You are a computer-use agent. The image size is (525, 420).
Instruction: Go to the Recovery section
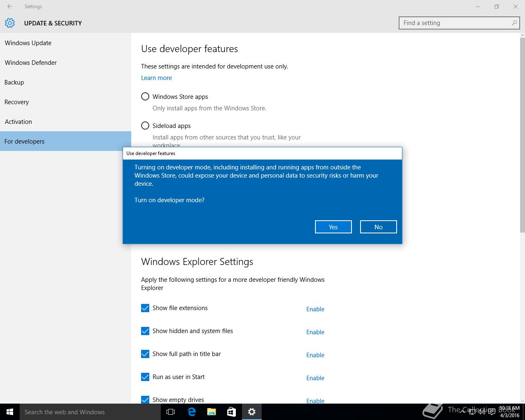(66, 102)
